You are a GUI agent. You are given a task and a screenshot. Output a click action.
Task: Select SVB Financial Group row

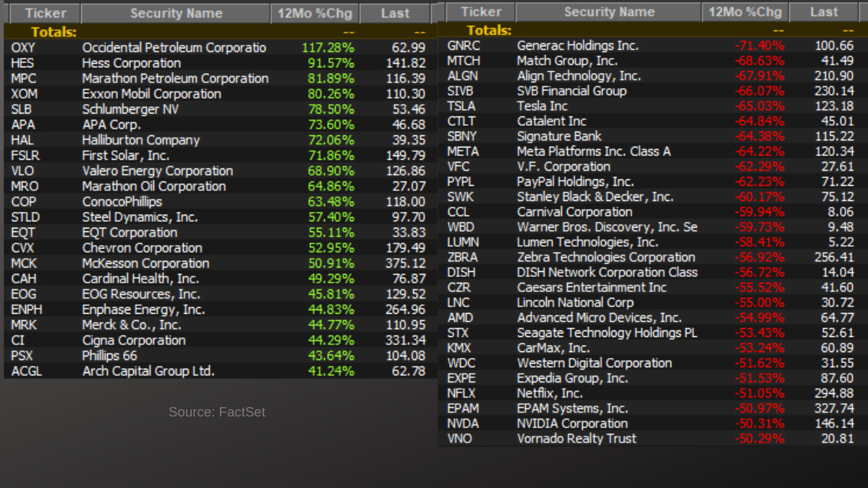pyautogui.click(x=652, y=91)
